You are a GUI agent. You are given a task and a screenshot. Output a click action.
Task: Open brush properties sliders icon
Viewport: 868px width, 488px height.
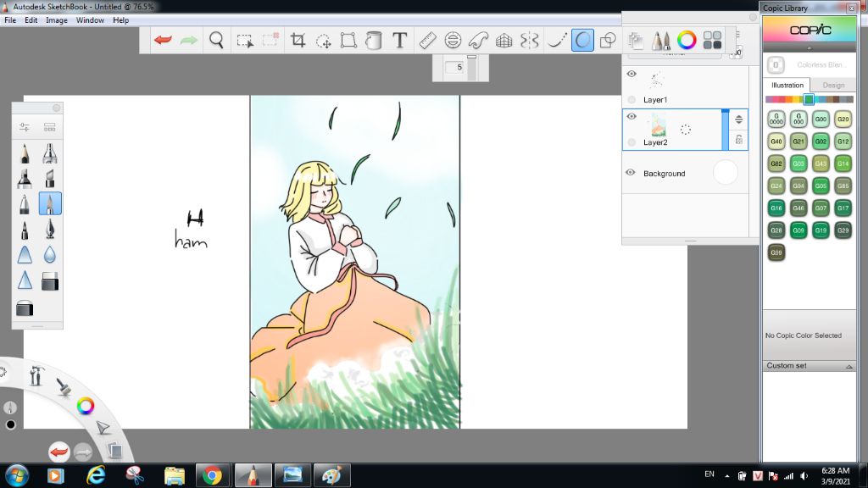coord(25,127)
